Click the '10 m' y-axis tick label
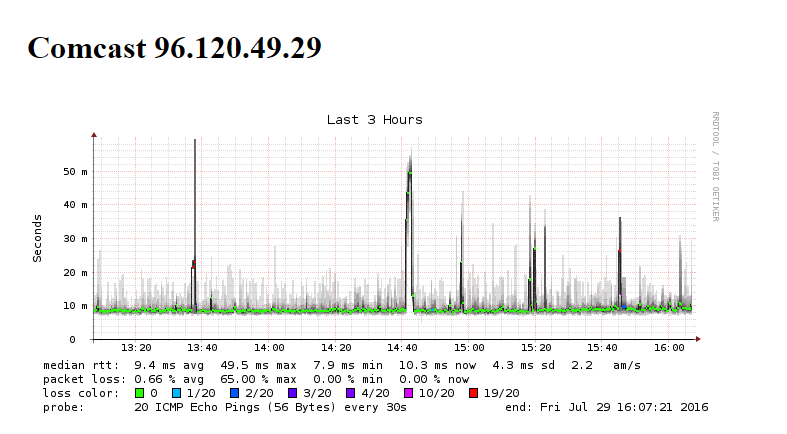Image resolution: width=787 pixels, height=434 pixels. [75, 306]
